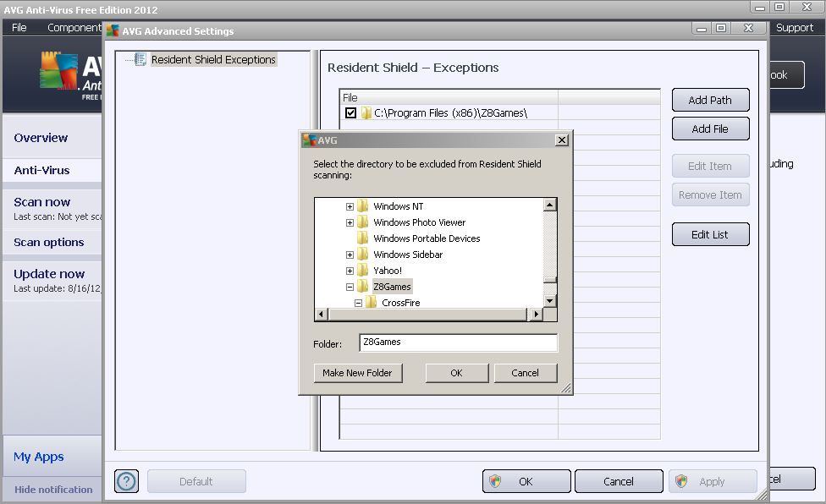Select Resident Shield Exceptions tree item
Screen dimensions: 826x504
tap(212, 59)
